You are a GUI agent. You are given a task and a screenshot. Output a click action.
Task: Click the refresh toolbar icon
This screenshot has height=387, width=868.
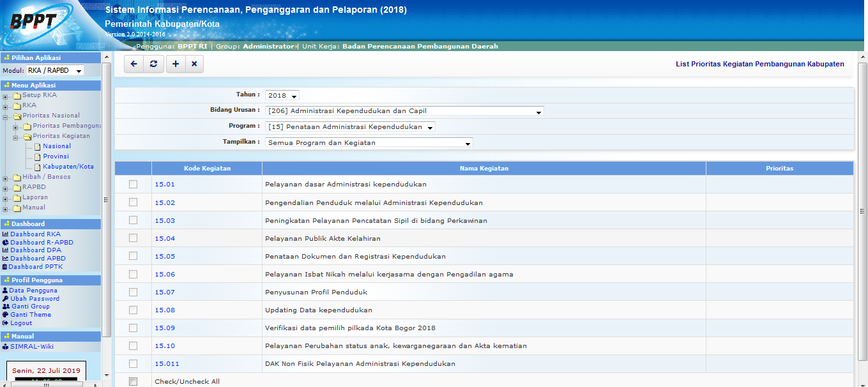coord(153,64)
